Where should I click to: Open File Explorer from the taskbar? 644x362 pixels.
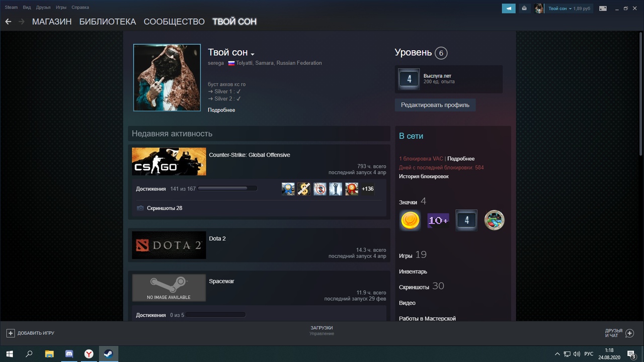(49, 354)
